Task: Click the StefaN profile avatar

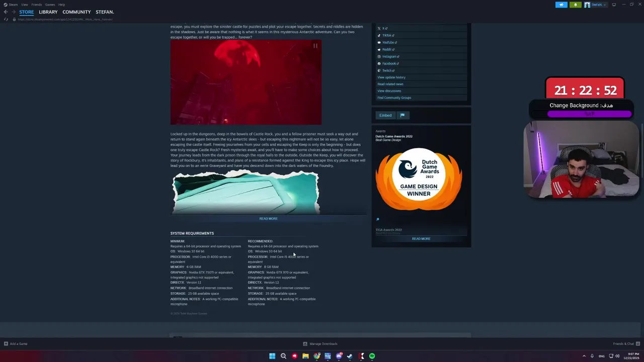Action: click(587, 5)
